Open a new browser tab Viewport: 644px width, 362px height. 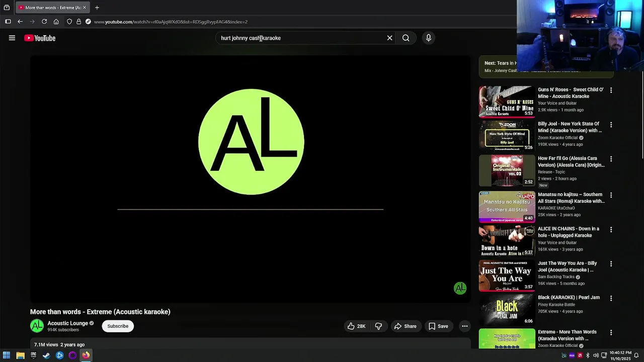[x=97, y=8]
